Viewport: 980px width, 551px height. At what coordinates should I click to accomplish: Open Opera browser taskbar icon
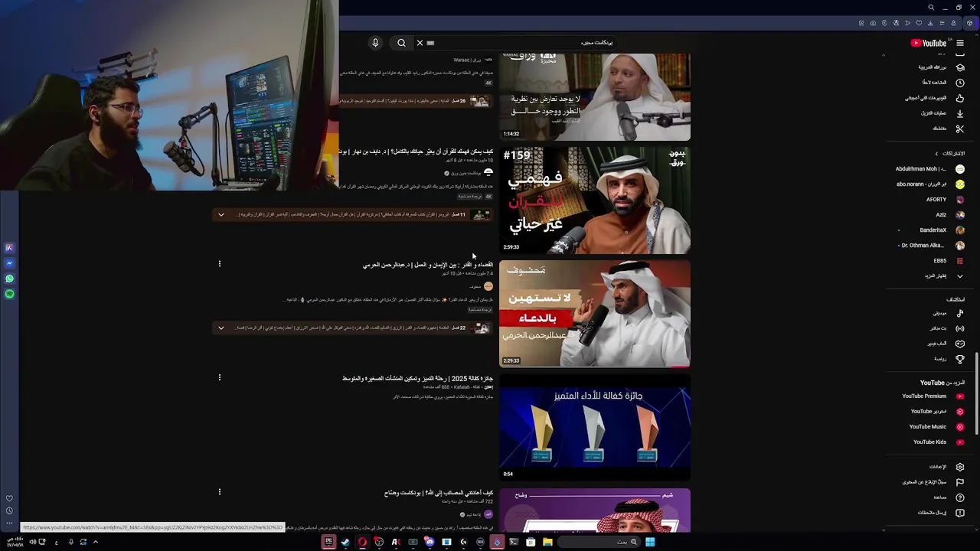[362, 542]
